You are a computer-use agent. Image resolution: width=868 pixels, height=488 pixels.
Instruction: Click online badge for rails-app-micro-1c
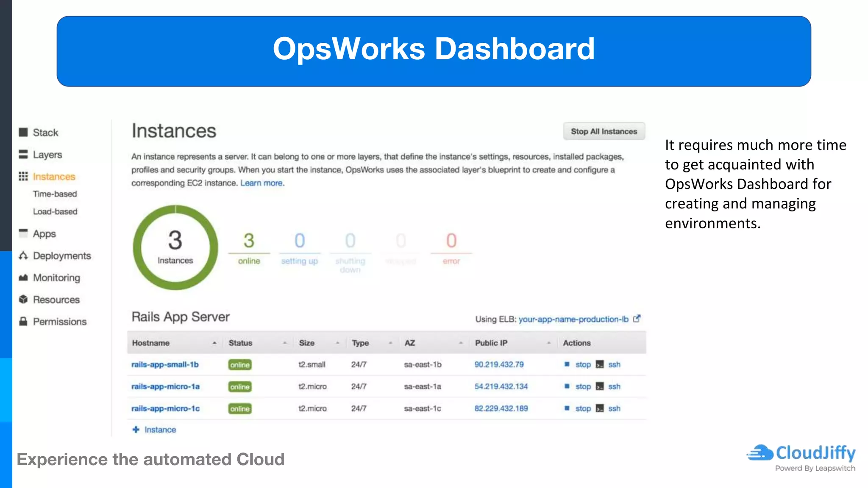(x=240, y=409)
